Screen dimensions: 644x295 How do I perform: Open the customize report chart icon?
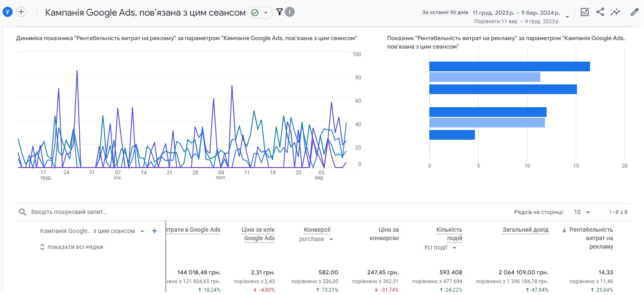click(x=585, y=12)
